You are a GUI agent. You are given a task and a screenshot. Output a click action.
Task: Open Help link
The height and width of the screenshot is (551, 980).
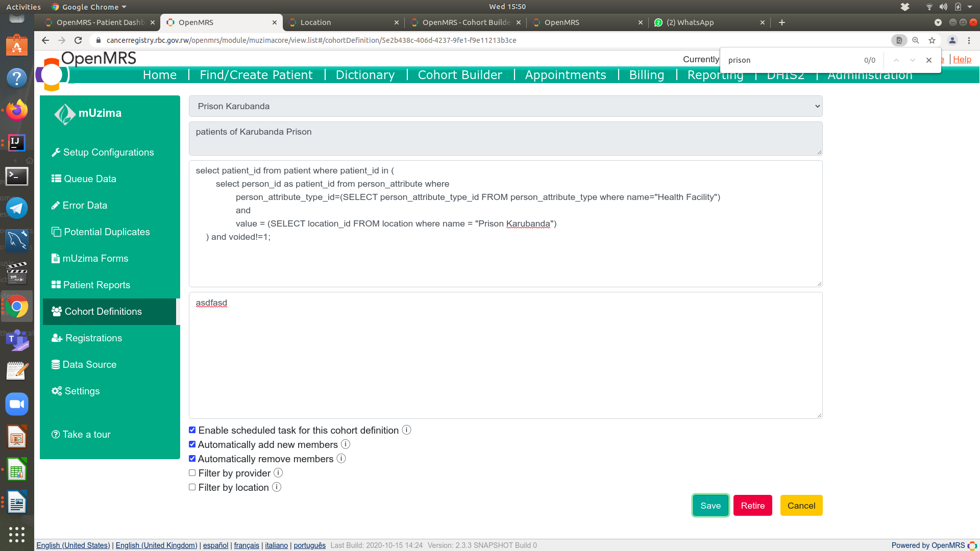click(962, 59)
